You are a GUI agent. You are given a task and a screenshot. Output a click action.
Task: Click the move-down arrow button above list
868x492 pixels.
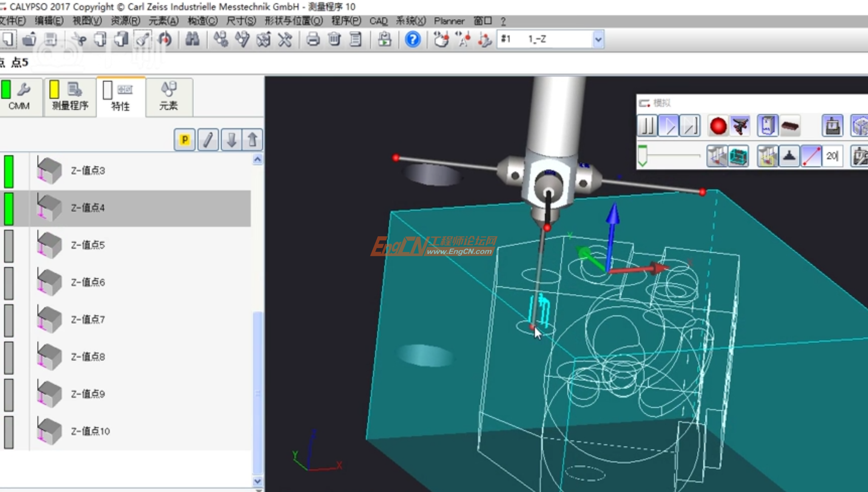(231, 140)
